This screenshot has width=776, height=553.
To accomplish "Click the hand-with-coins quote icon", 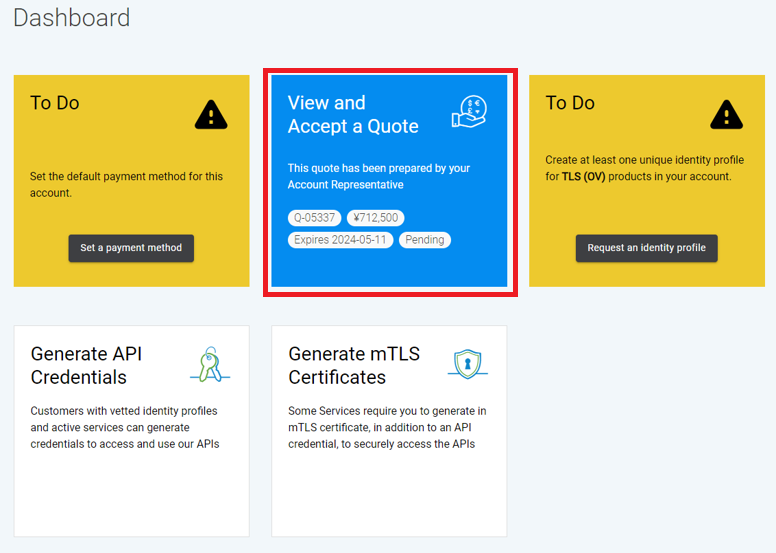I will coord(468,113).
